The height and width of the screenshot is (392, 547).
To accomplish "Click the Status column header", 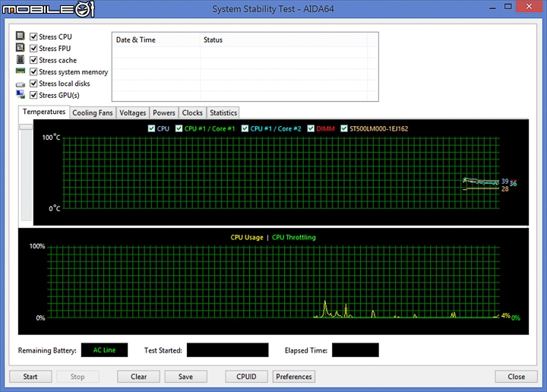I will (283, 40).
